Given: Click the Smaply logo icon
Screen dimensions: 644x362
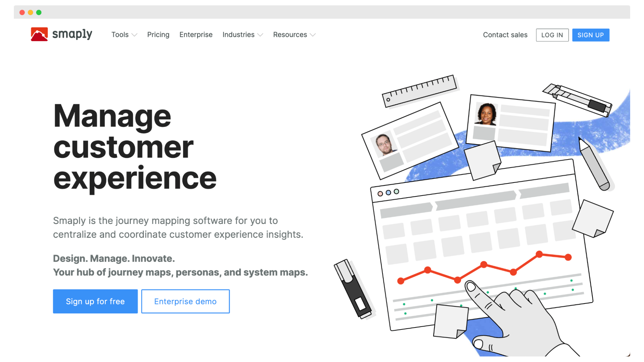Looking at the screenshot, I should pyautogui.click(x=39, y=34).
